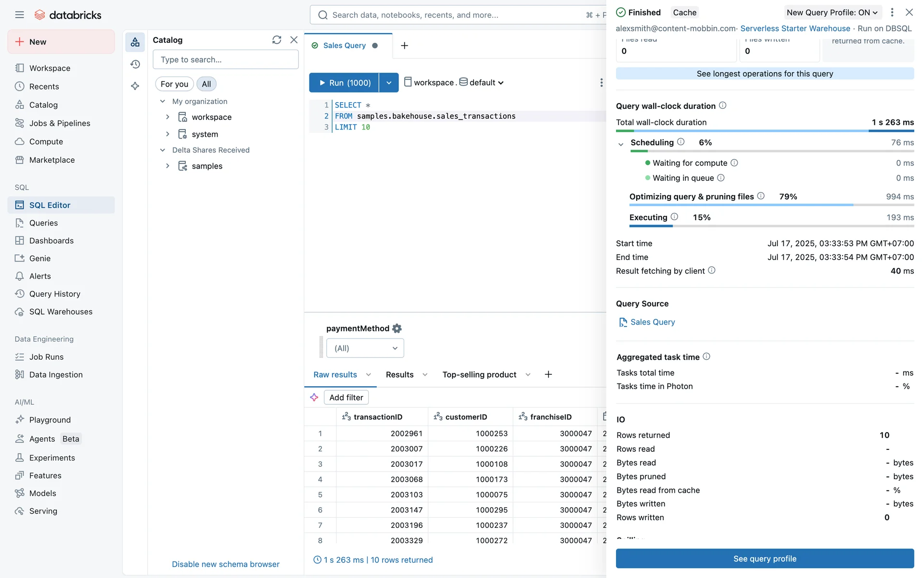The width and height of the screenshot is (924, 578).
Task: Expand the samples catalog tree node
Action: pyautogui.click(x=167, y=166)
